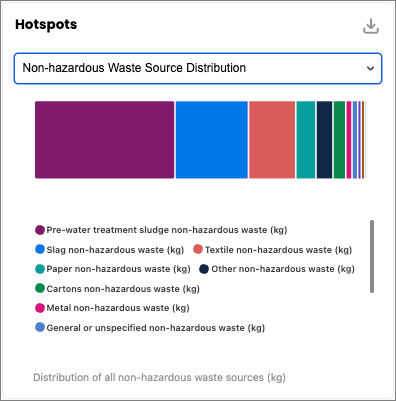This screenshot has height=401, width=396.
Task: Toggle Metal legend pink dot
Action: 40,308
